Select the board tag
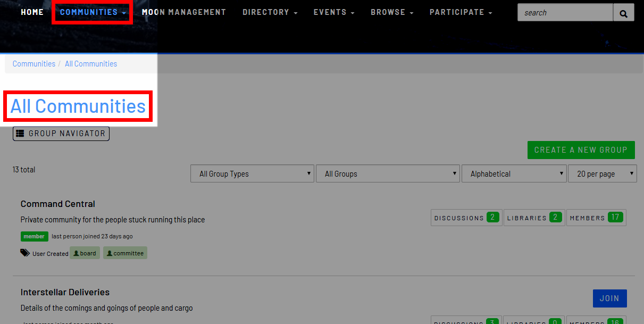644x324 pixels. click(85, 253)
